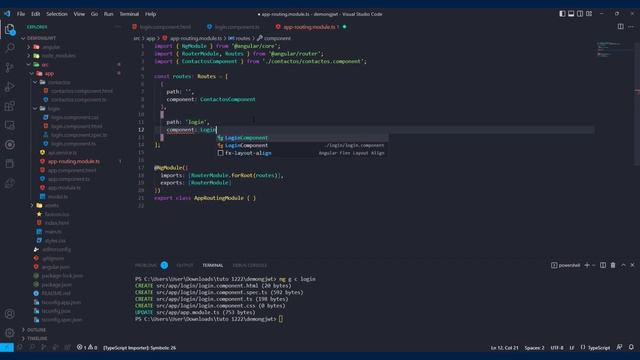Open the Manage gear icon

10,333
